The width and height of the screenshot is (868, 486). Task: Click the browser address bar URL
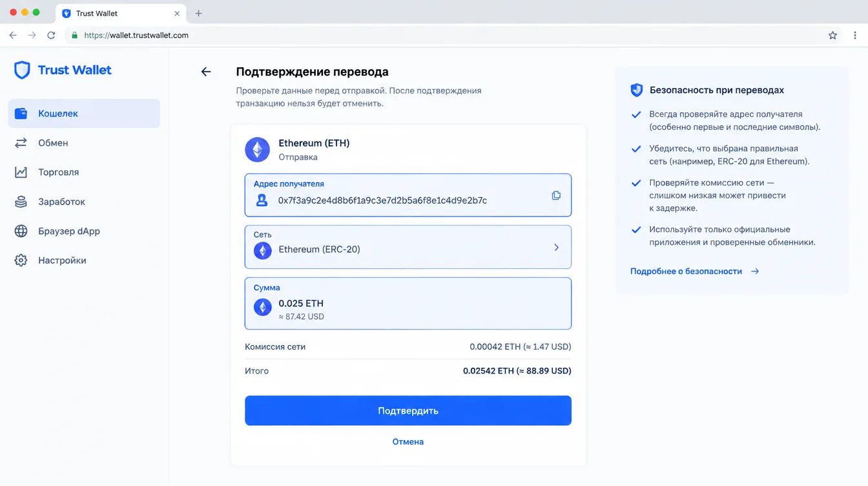(136, 36)
